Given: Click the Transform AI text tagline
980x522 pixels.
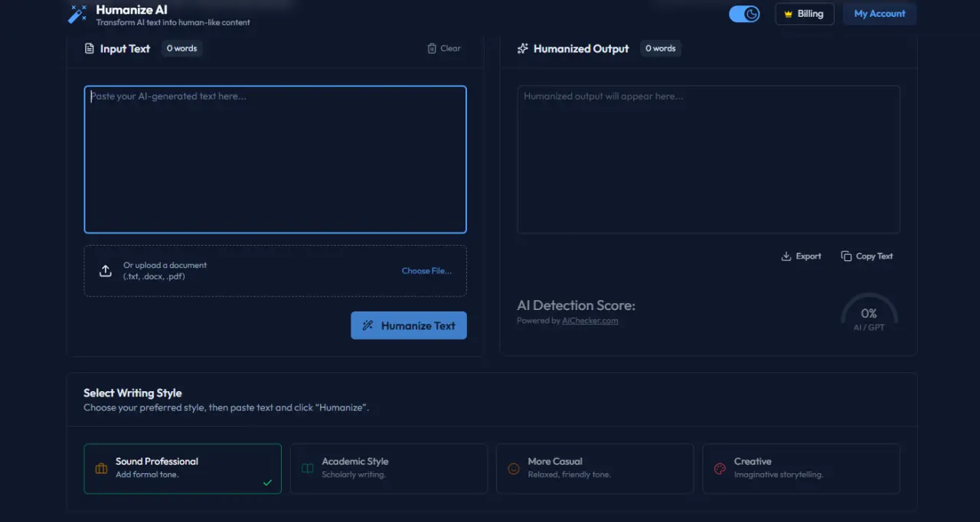Looking at the screenshot, I should pos(173,22).
